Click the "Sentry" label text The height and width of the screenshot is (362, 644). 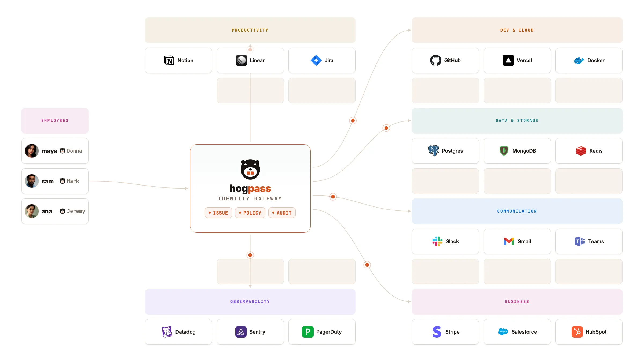coord(257,332)
